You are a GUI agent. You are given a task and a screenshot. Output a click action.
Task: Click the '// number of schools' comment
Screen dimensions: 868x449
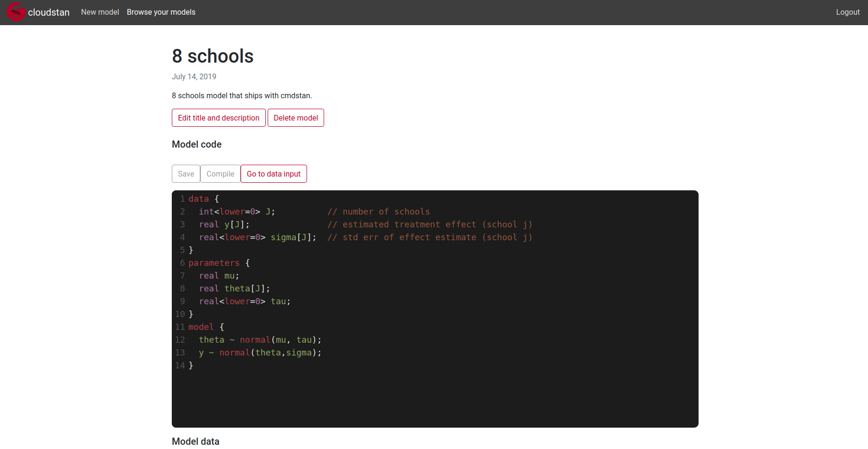(x=379, y=212)
